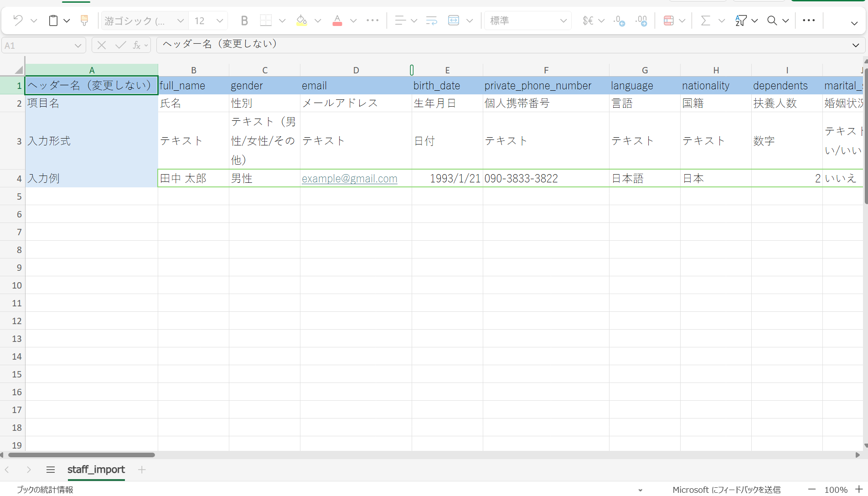The height and width of the screenshot is (496, 868).
Task: Click the Paste clipboard icon
Action: coord(53,21)
